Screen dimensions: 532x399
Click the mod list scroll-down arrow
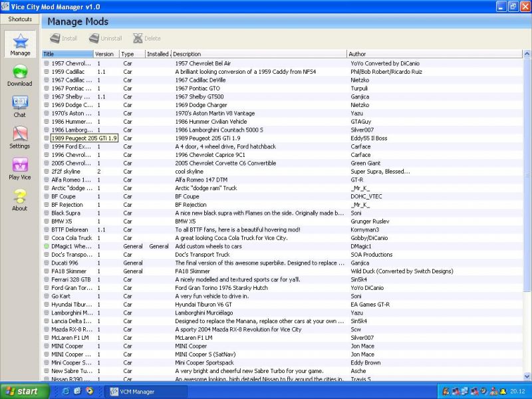(527, 376)
